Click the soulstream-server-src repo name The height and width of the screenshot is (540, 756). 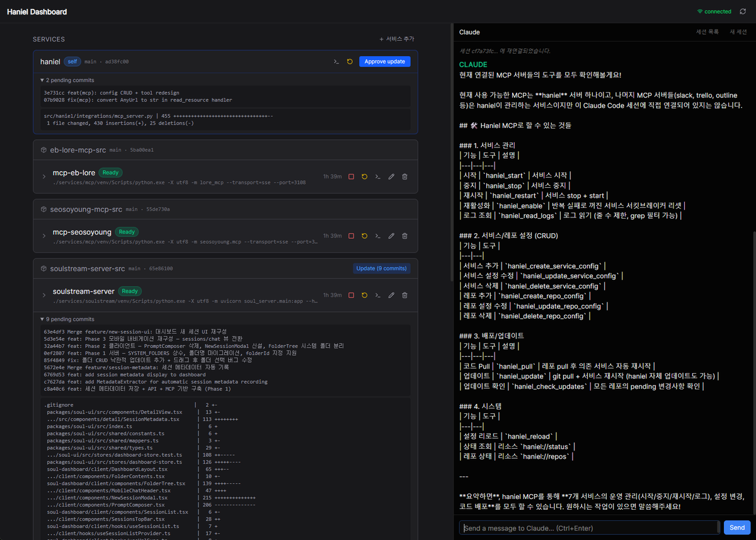[88, 268]
